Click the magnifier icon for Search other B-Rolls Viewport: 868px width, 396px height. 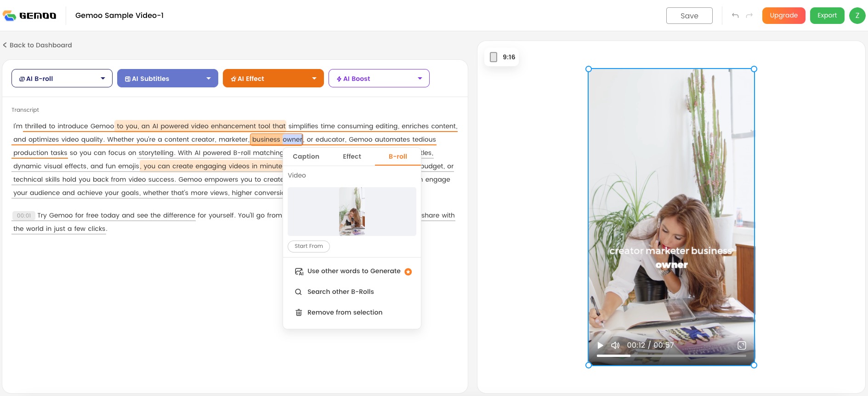[x=298, y=292]
